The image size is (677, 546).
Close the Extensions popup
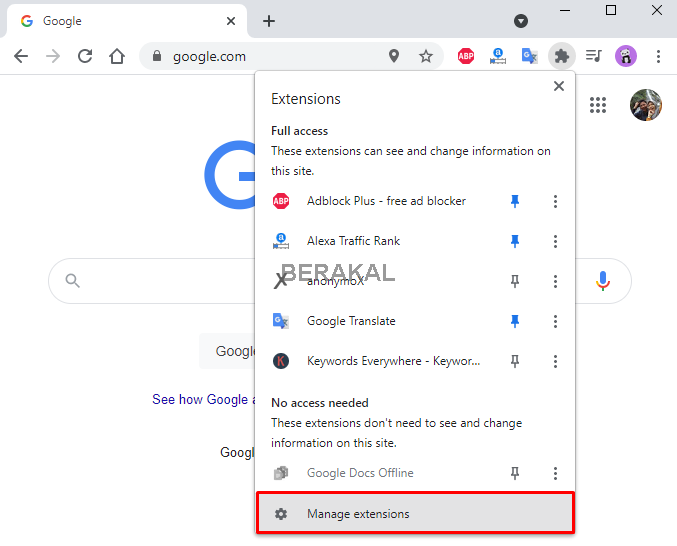coord(559,86)
